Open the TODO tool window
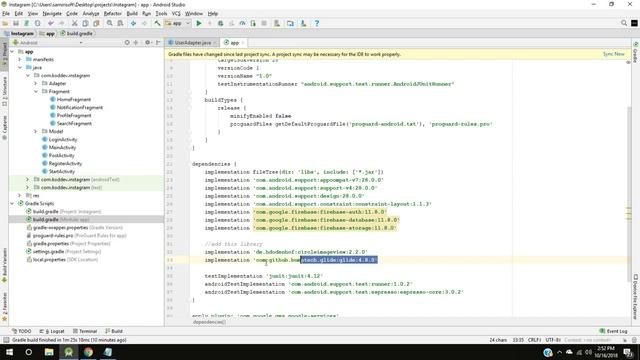 [x=21, y=331]
